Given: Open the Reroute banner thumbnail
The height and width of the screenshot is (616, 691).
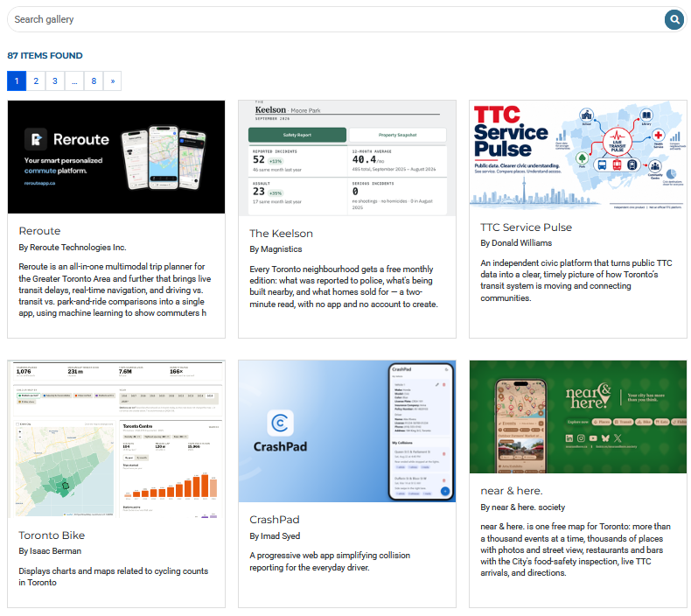Looking at the screenshot, I should tap(116, 157).
